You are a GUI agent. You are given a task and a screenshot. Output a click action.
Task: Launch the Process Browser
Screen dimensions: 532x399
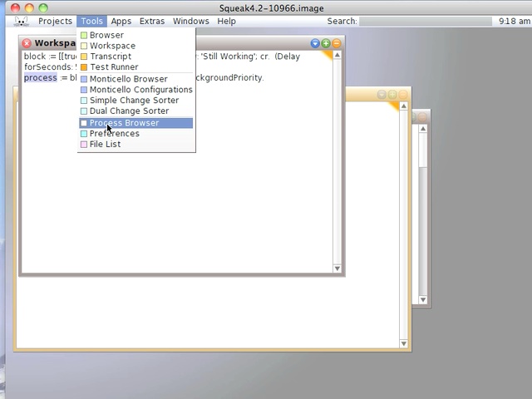(x=136, y=123)
